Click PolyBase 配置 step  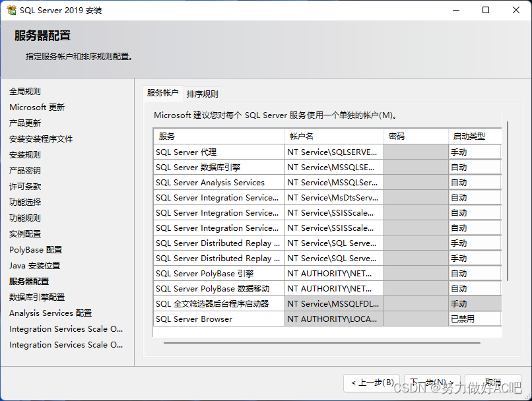[36, 250]
